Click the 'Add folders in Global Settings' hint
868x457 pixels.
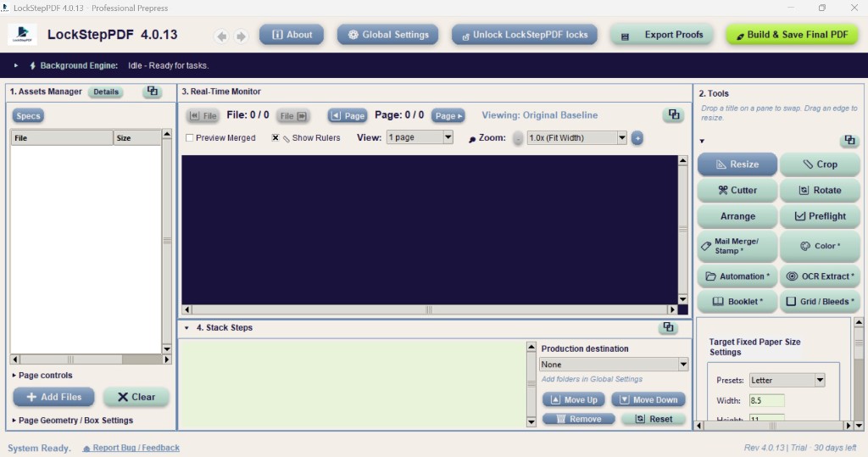(592, 379)
